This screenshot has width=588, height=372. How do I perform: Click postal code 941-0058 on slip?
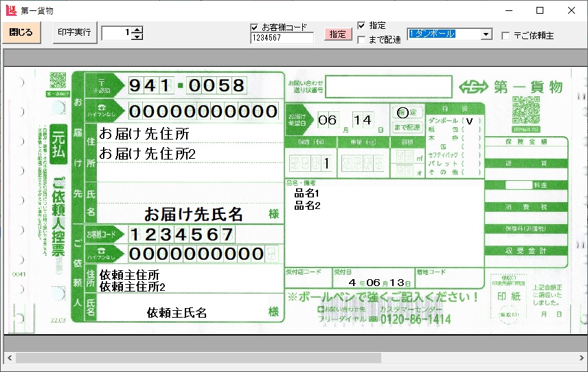[187, 85]
